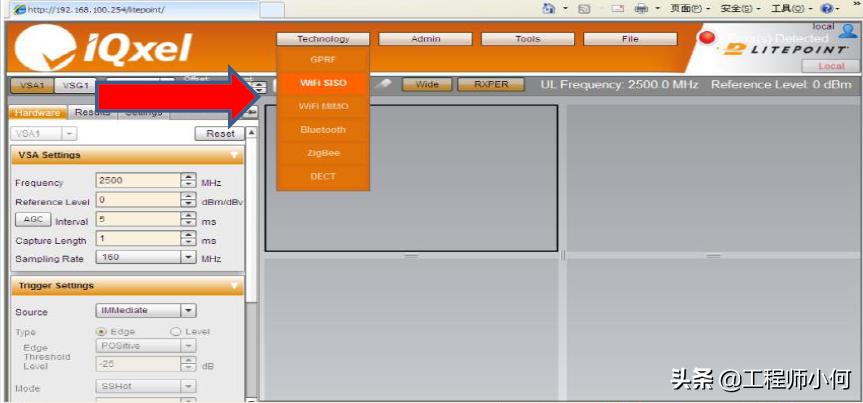Click the browser RSS feeds icon

[x=585, y=9]
